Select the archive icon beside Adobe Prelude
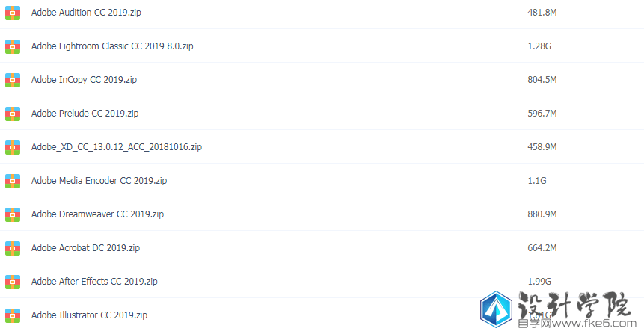Viewport: 644px width, 328px height. 13,114
